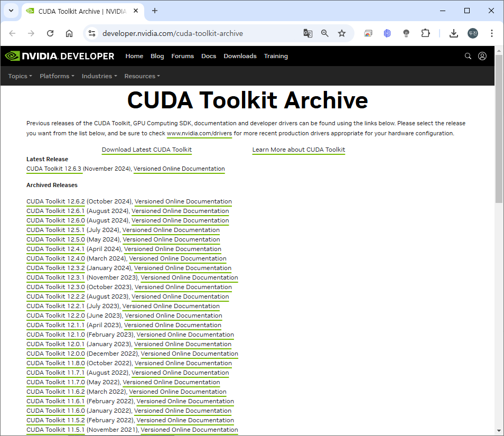Open CUDA Toolkit 12.2.2 link
Image resolution: width=504 pixels, height=436 pixels.
point(55,297)
